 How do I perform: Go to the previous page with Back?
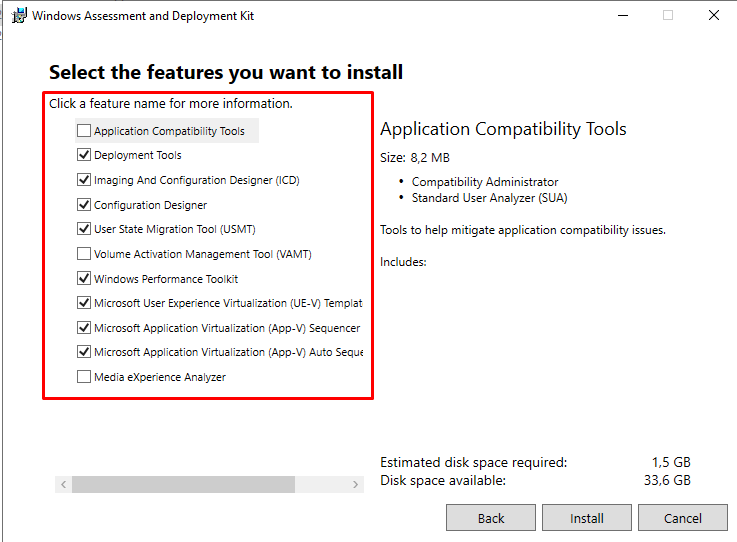(491, 518)
